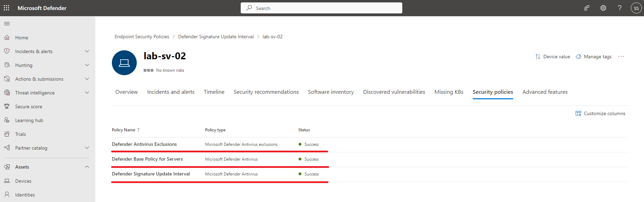Select the Security policies tab

click(493, 92)
